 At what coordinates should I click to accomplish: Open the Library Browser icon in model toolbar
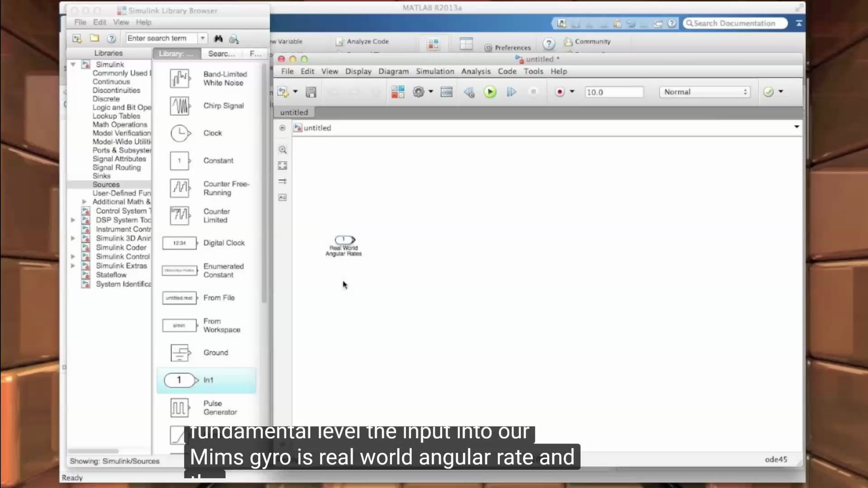point(398,92)
